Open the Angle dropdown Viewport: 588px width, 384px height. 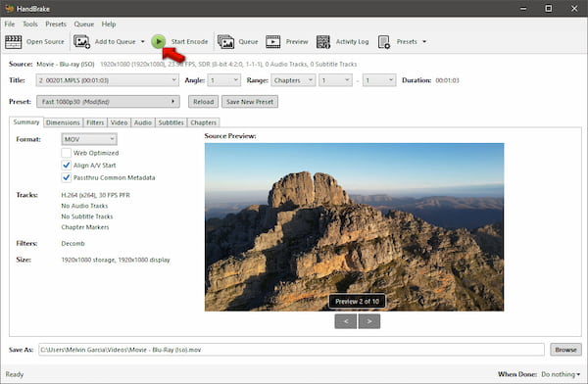coord(223,80)
